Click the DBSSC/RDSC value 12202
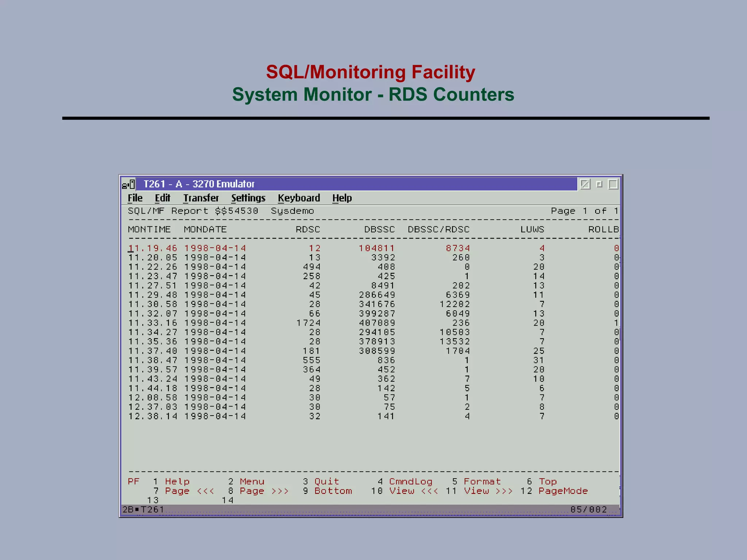Screen dimensions: 747x560 point(454,304)
